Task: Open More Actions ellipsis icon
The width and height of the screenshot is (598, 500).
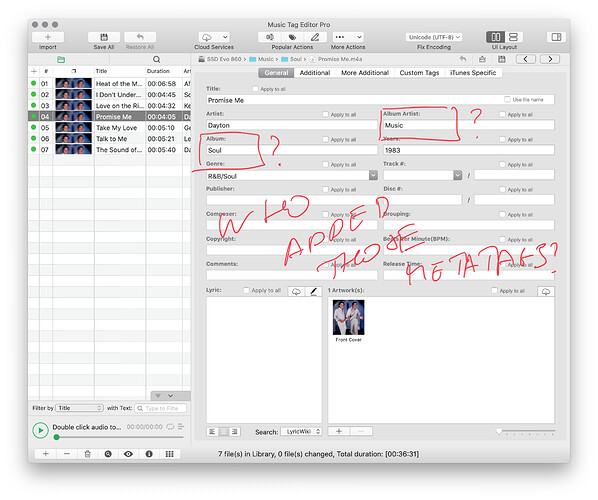Action: click(x=340, y=37)
